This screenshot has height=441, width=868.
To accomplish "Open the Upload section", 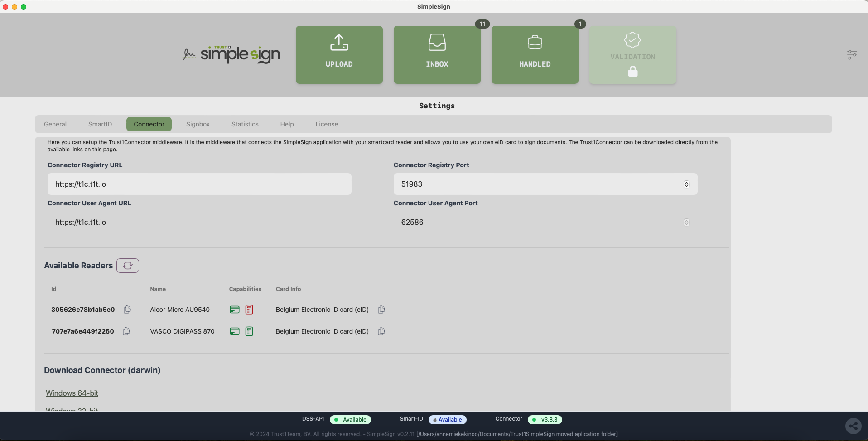I will point(339,55).
